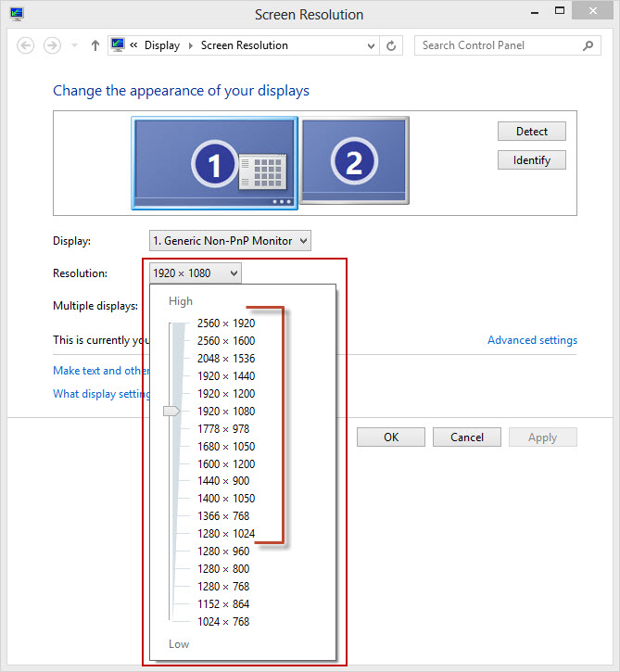Image resolution: width=620 pixels, height=672 pixels.
Task: Pick the 1366 × 768 resolution option
Action: click(222, 516)
